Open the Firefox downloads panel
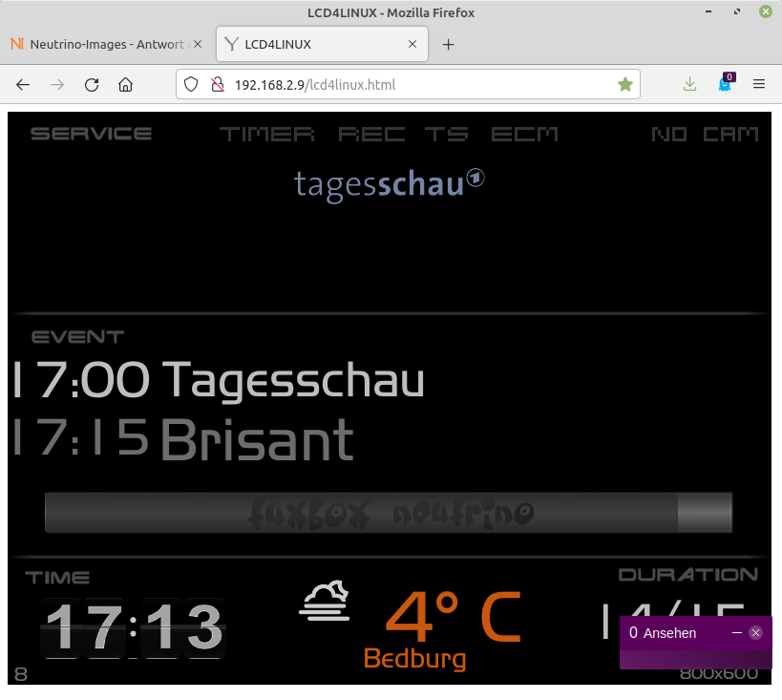Viewport: 782px width, 700px height. coord(690,84)
